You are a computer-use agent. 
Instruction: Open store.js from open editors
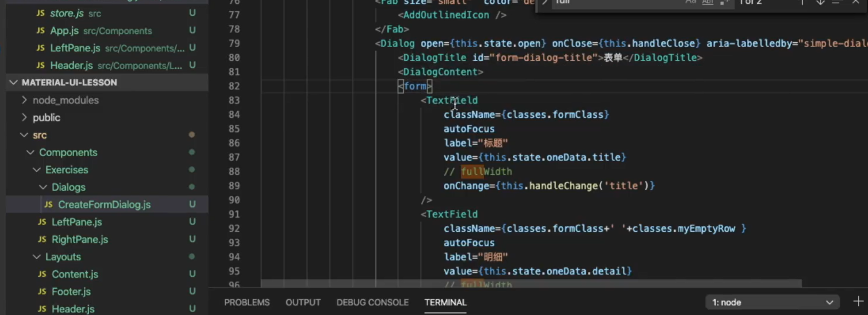107,13
